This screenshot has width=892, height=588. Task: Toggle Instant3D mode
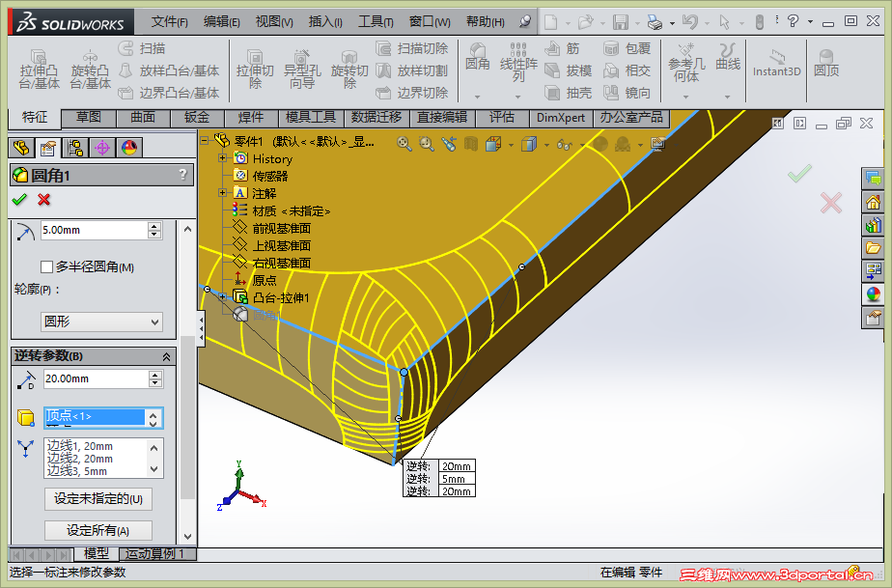[x=776, y=63]
